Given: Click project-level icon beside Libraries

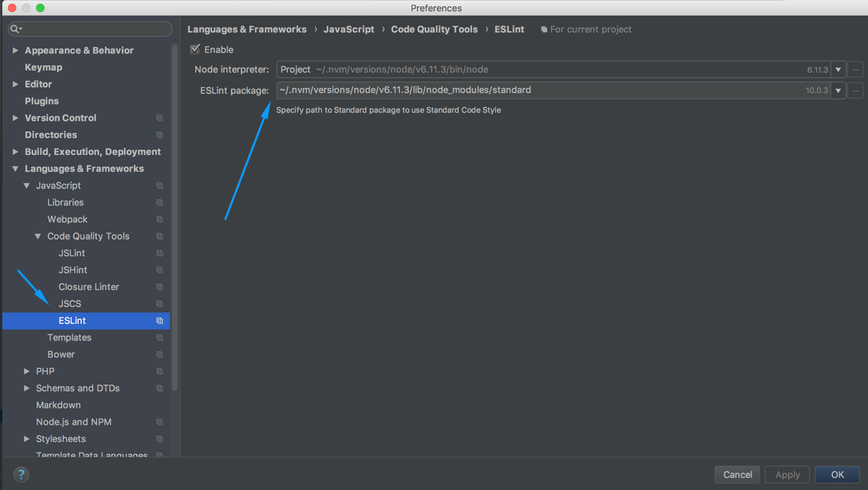Looking at the screenshot, I should [x=159, y=203].
